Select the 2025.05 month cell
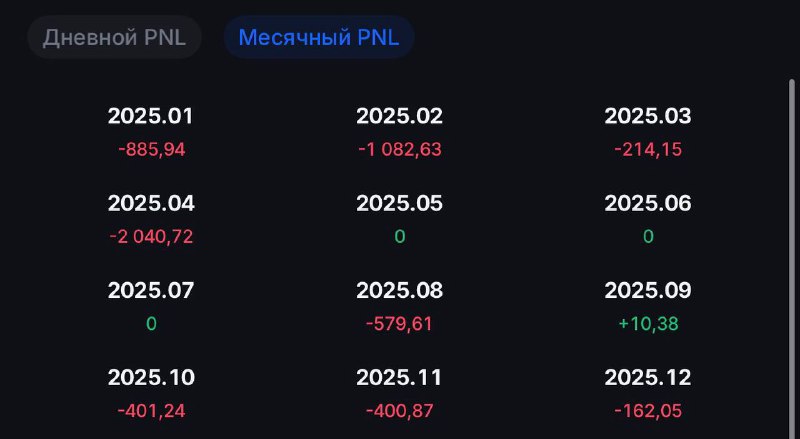 399,220
